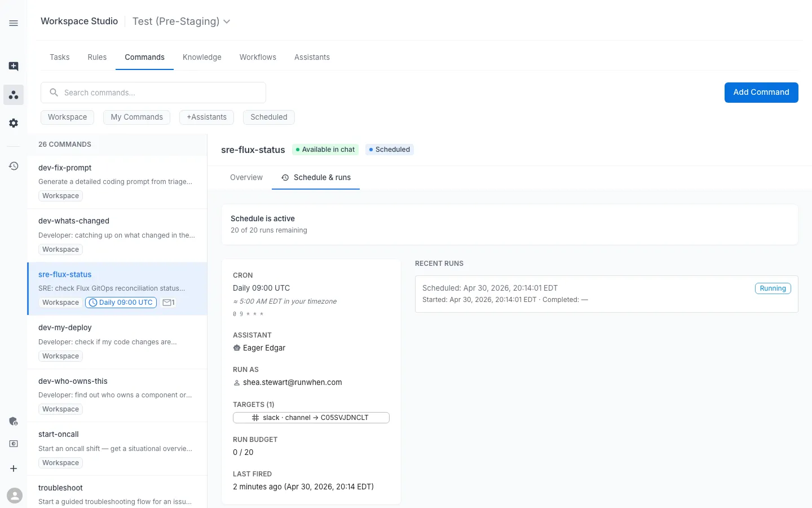812x508 pixels.
Task: Click the plus icon in sidebar
Action: 14,468
